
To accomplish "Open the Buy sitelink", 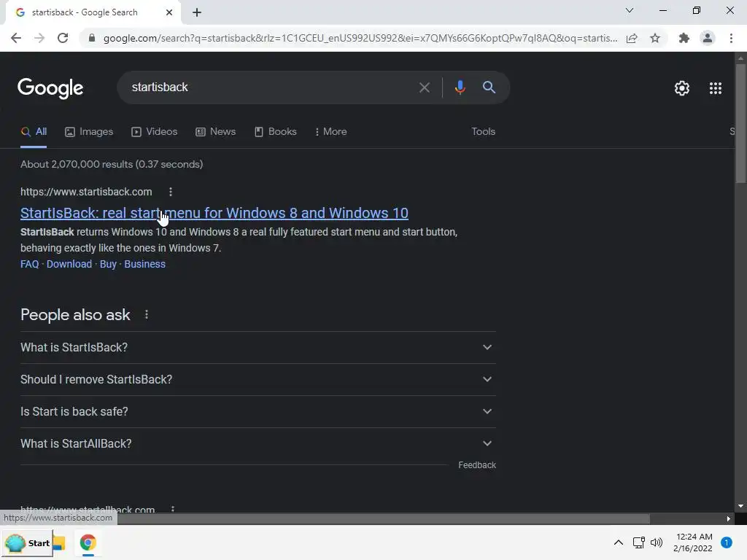I will point(108,264).
